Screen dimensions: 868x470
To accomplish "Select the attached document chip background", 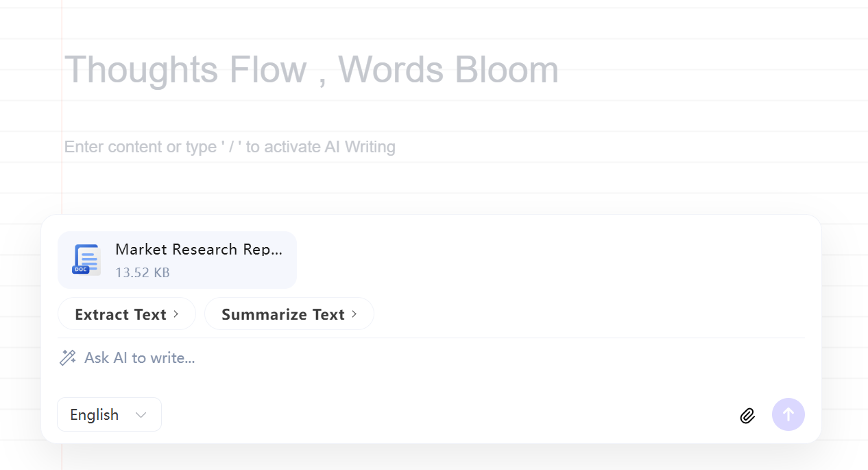I will point(177,260).
